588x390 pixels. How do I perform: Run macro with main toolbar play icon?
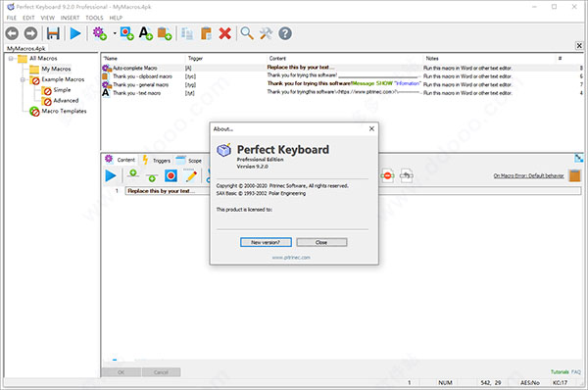point(75,33)
